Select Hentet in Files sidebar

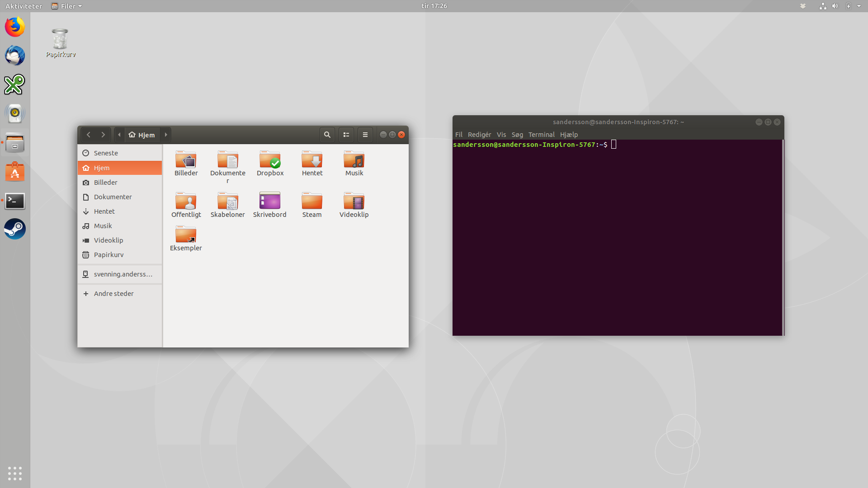[120, 211]
